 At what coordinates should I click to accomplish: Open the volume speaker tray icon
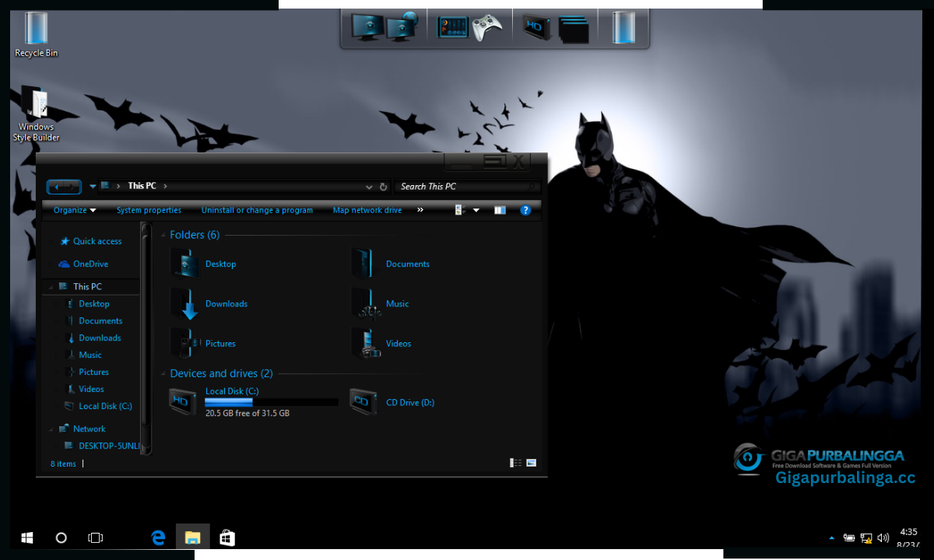click(x=883, y=537)
